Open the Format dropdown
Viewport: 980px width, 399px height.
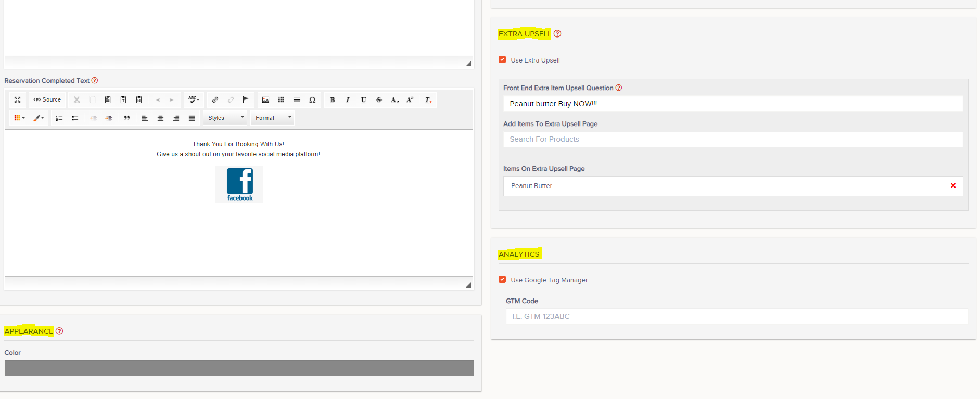[272, 118]
